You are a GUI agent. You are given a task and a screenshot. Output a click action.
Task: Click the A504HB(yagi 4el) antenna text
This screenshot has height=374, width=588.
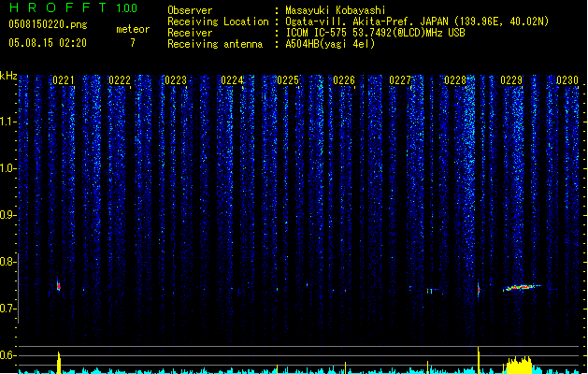(x=330, y=44)
